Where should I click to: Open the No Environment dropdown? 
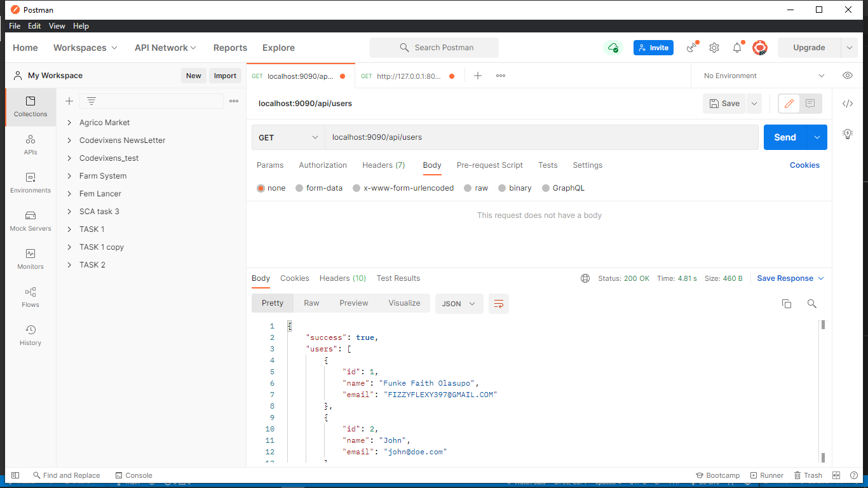click(763, 76)
